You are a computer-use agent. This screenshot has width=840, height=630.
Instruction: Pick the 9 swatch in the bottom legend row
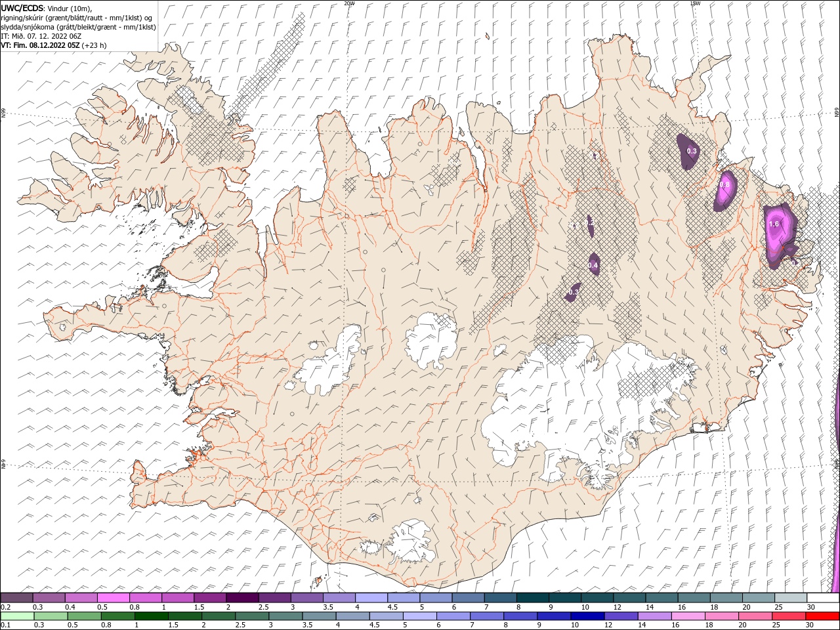pyautogui.click(x=555, y=616)
